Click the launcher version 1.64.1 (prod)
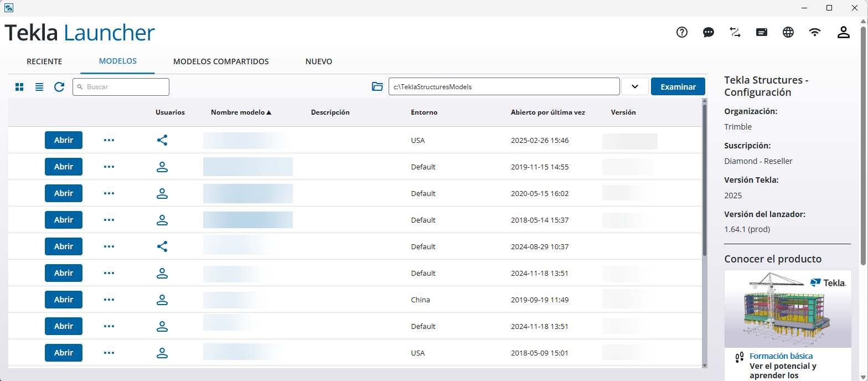This screenshot has width=868, height=381. pos(747,229)
